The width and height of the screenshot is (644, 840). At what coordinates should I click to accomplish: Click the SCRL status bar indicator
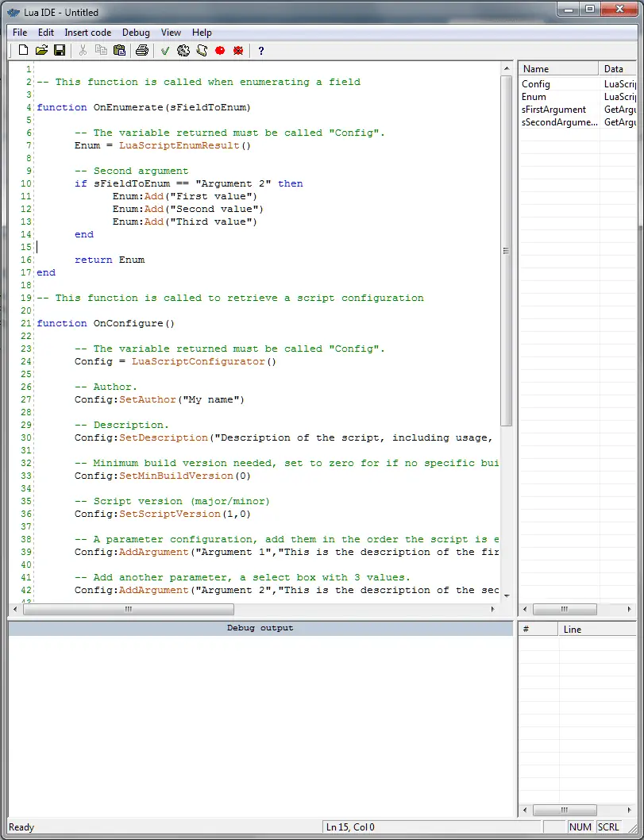[x=608, y=827]
